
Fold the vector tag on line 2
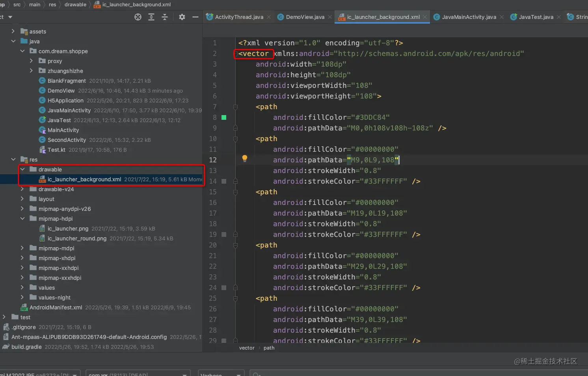coord(236,53)
